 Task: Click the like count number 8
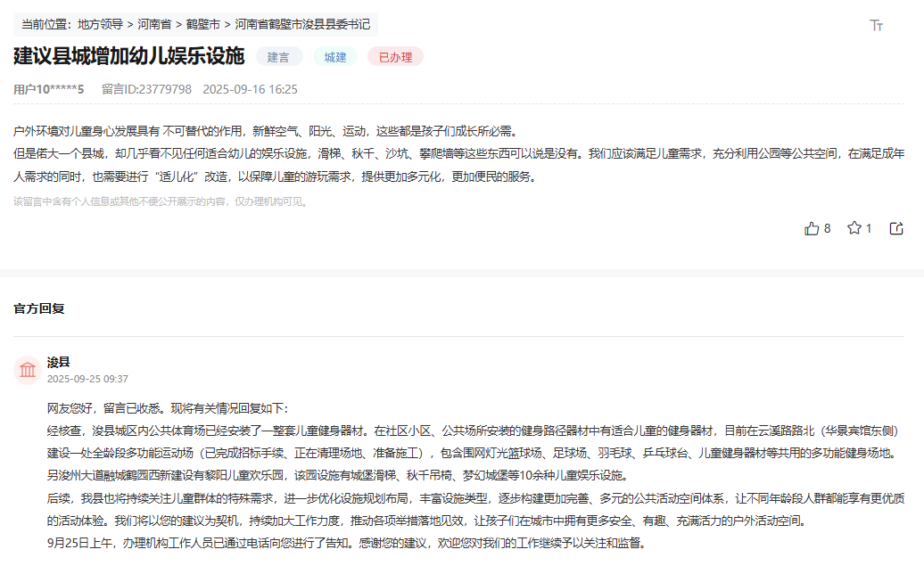click(x=828, y=228)
